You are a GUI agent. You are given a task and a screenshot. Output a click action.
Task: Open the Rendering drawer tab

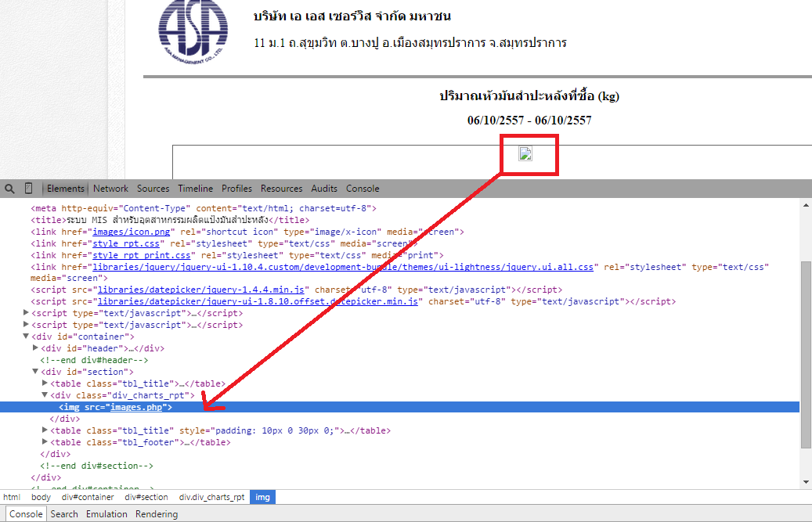[x=157, y=514]
